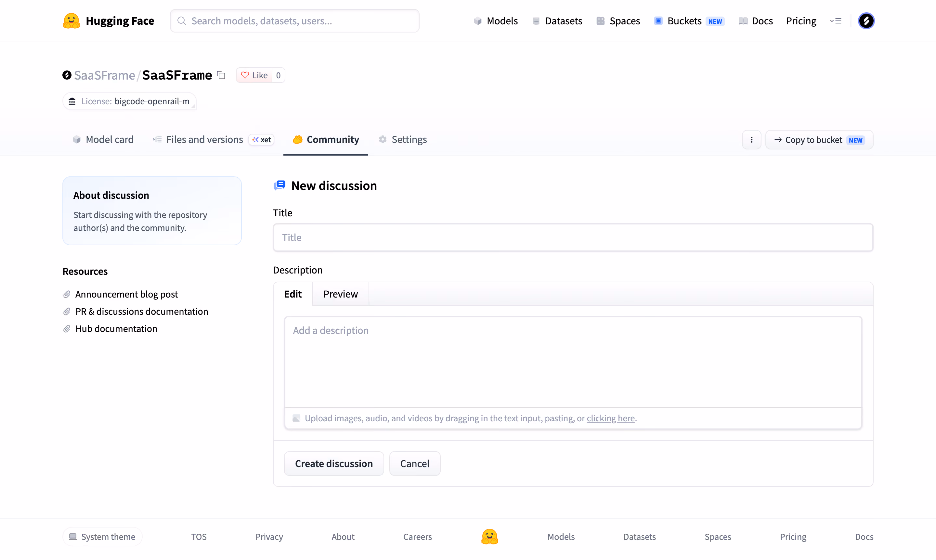Viewport: 936px width, 560px height.
Task: Select the Community tab
Action: pos(326,140)
